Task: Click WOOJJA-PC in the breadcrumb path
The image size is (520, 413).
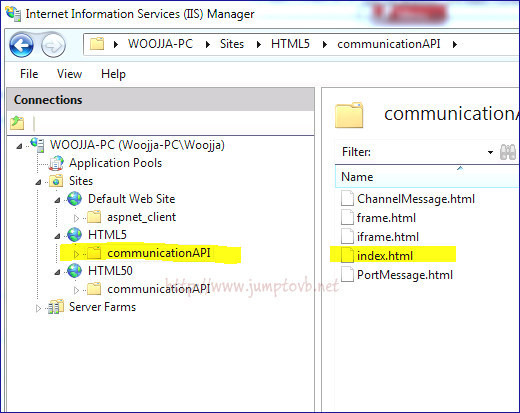Action: coord(160,44)
